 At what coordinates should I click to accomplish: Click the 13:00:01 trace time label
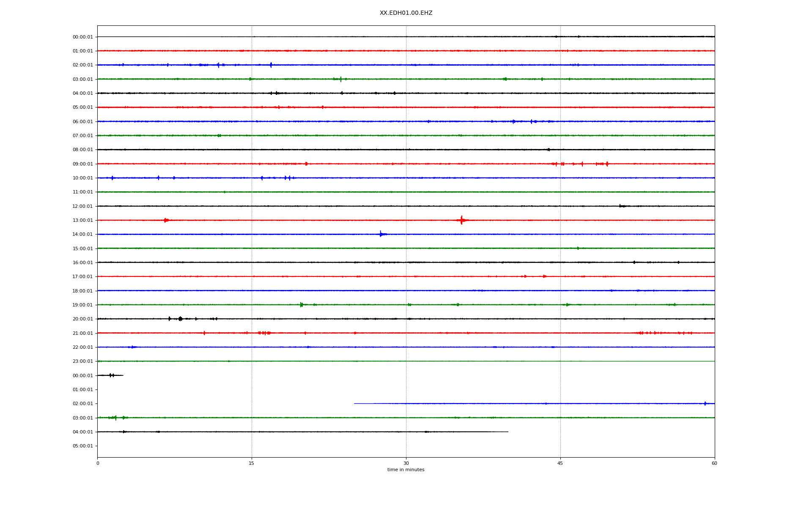82,220
